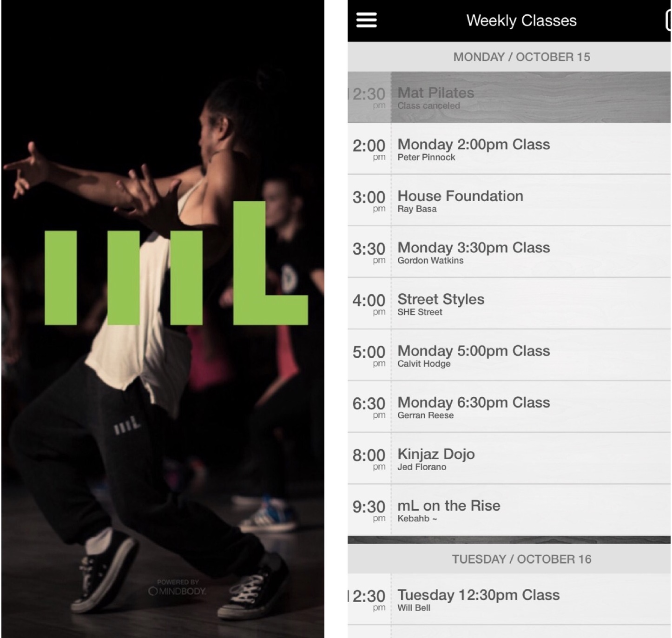The height and width of the screenshot is (638, 672).
Task: Open House Foundation class by Ray Basa
Action: pyautogui.click(x=509, y=200)
